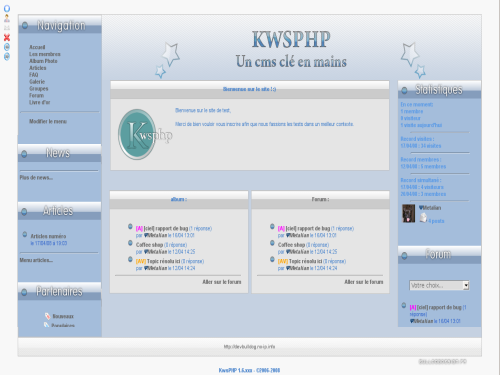Screen dimensions: 500x375
Task: Open [ciel] rapport de bug in album panel
Action: click(x=166, y=228)
